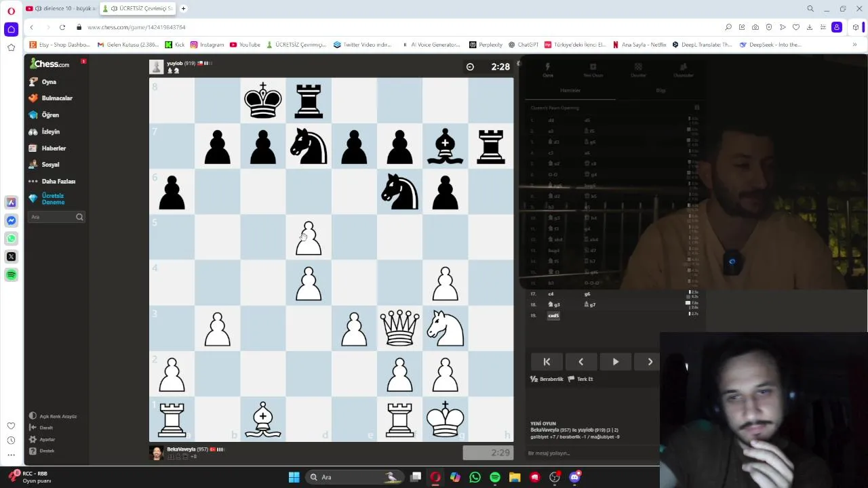Switch to the dinlence 10 YouTube tab
868x488 pixels.
point(61,8)
